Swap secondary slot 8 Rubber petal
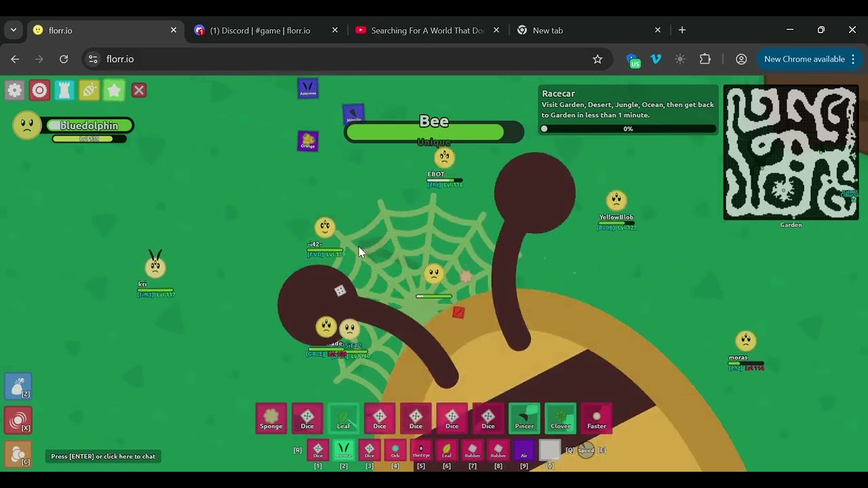 click(498, 449)
